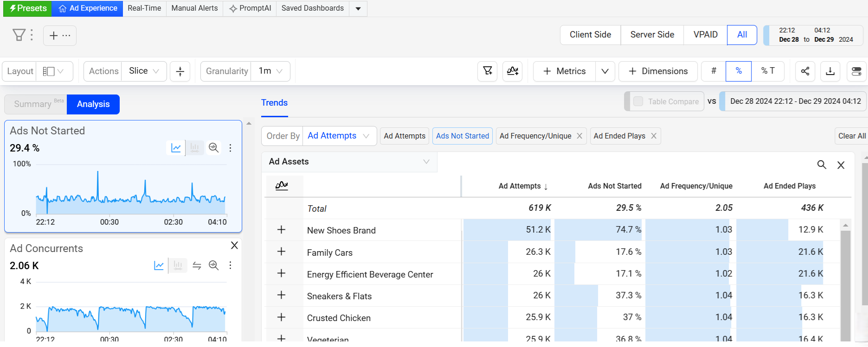868x347 pixels.
Task: Switch to the Real-Time tab
Action: pos(144,8)
